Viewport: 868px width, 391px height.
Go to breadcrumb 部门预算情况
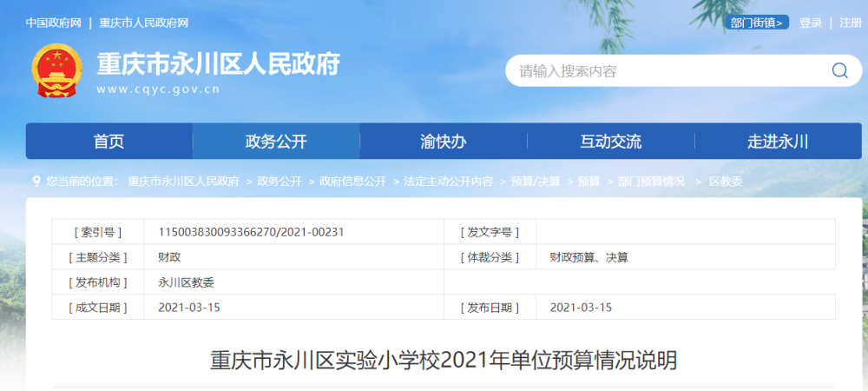tap(651, 181)
